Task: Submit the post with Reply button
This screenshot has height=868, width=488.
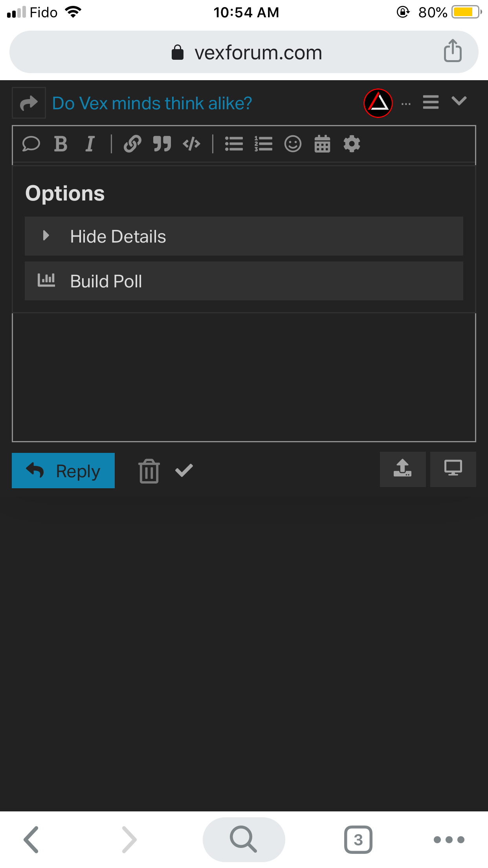Action: point(63,471)
